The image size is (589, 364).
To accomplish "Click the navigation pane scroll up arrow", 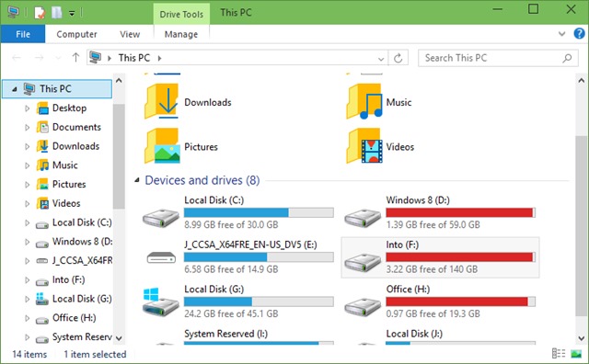I will (119, 80).
